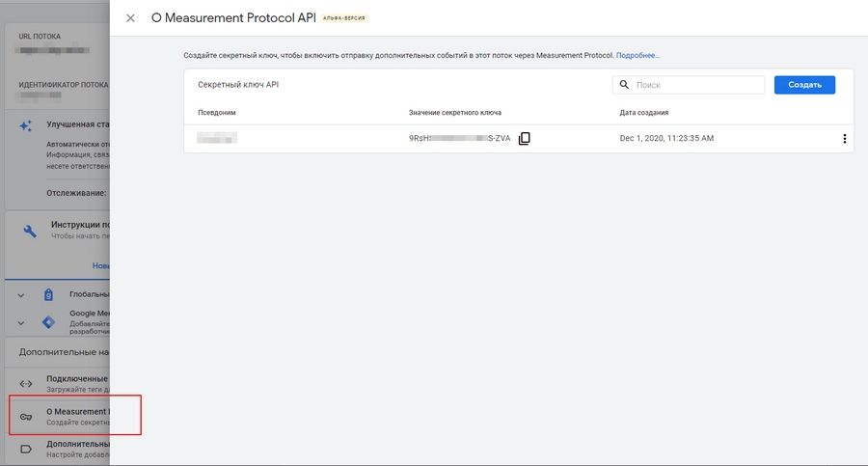868x466 pixels.
Task: Click the sparkle enhanced measurement icon
Action: (x=26, y=125)
